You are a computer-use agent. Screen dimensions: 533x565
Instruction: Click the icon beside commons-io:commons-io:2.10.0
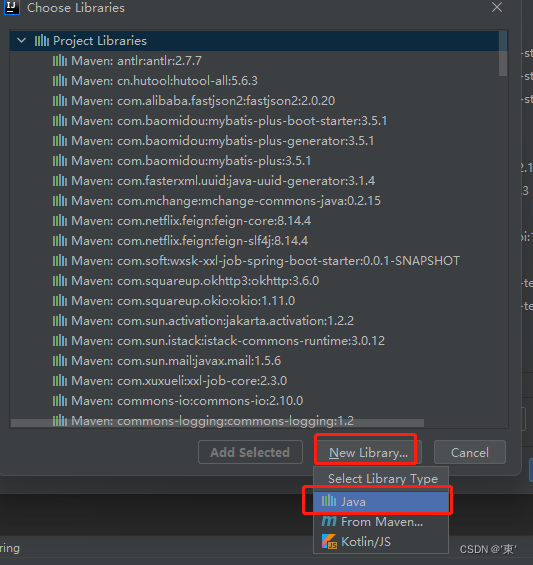click(x=60, y=401)
